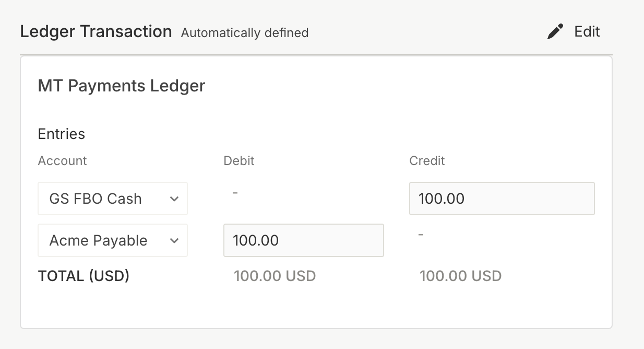Click the Credit column header
The image size is (644, 349).
coord(427,161)
